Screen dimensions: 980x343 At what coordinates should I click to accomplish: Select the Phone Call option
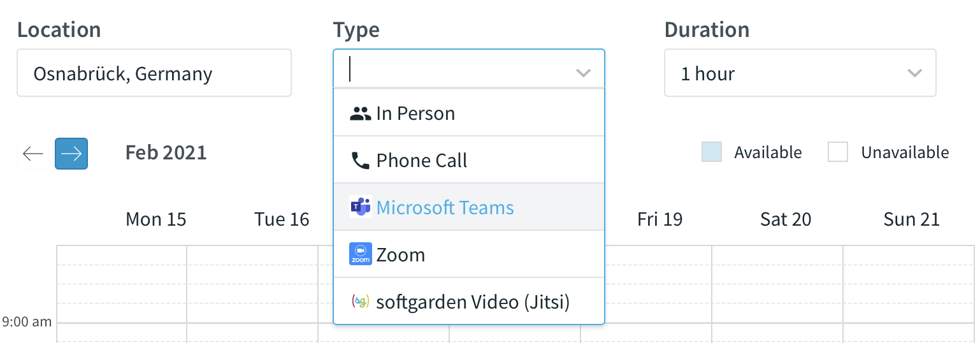click(x=469, y=160)
